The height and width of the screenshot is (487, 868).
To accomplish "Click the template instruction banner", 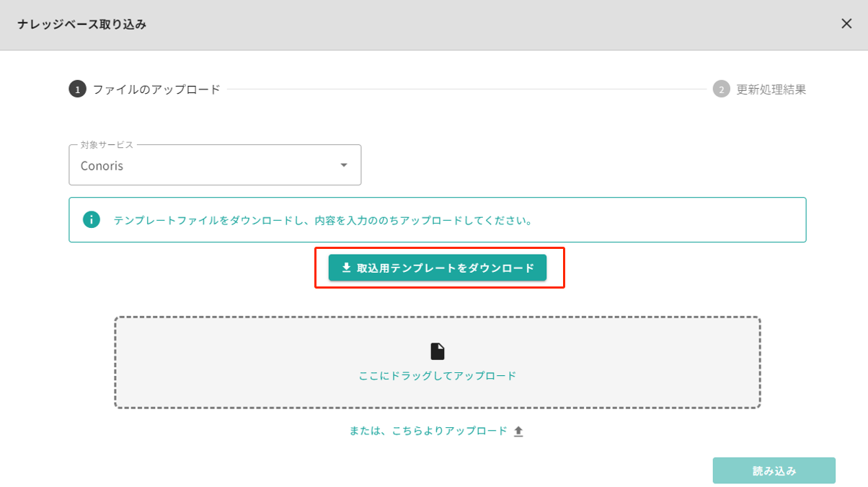I will point(438,219).
